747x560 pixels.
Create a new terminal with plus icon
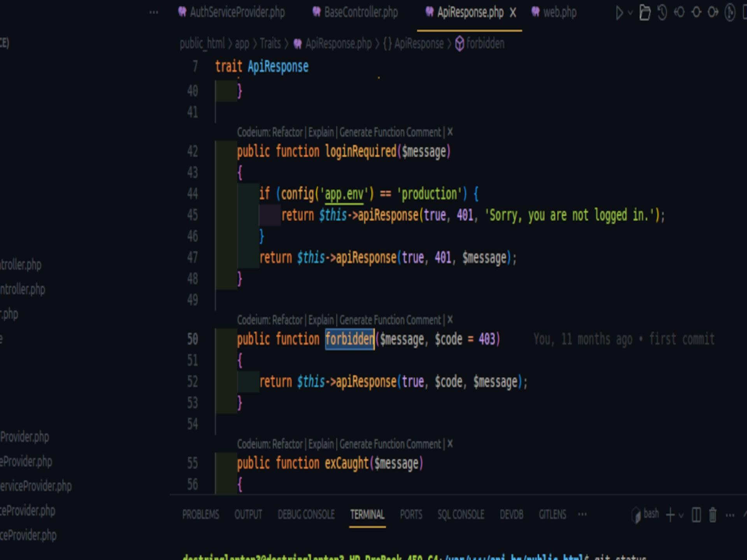click(x=670, y=515)
